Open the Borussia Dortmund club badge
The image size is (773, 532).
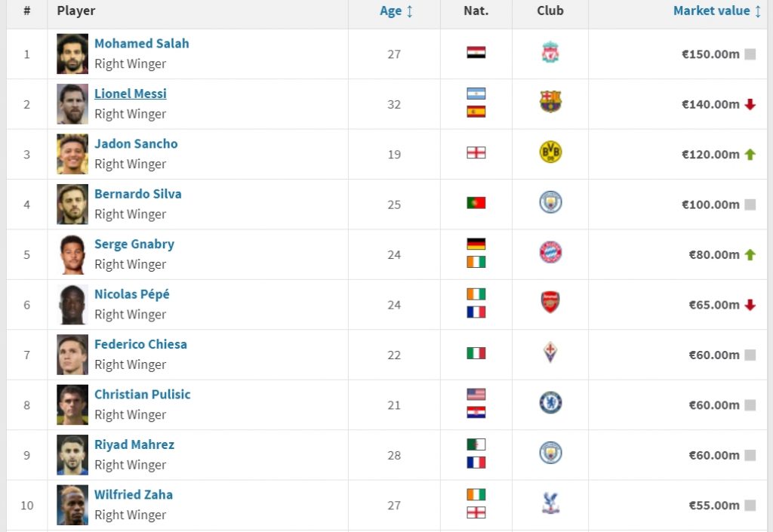[550, 153]
